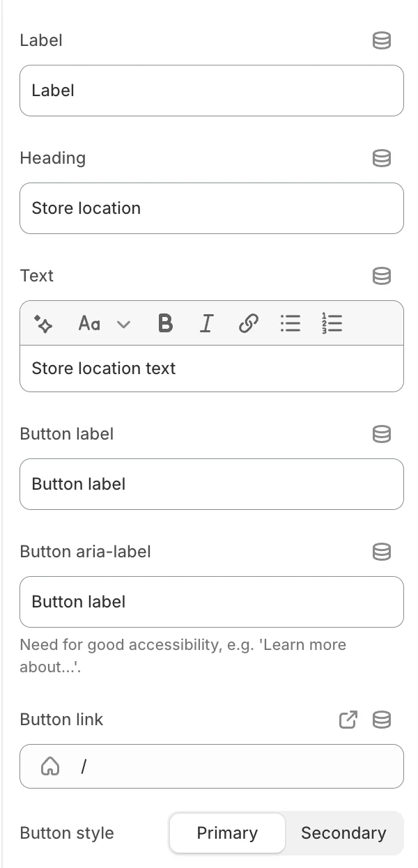Click the home icon in Button link field
Viewport: 418px width, 868px height.
click(x=50, y=767)
